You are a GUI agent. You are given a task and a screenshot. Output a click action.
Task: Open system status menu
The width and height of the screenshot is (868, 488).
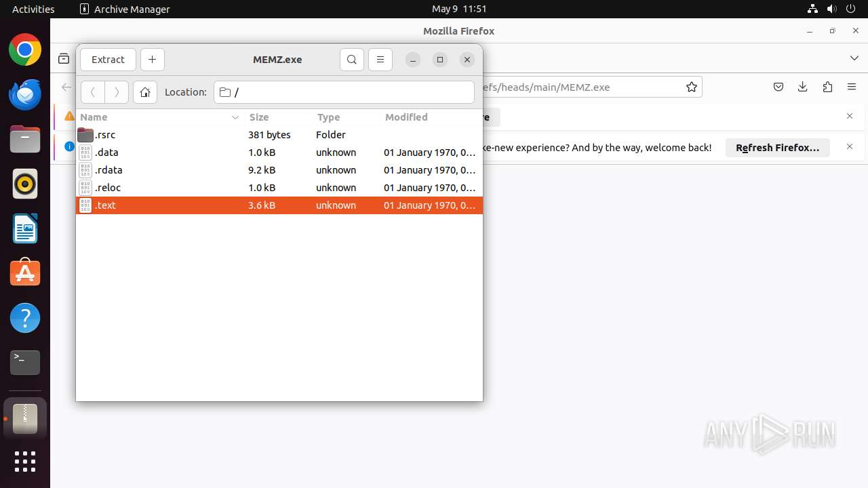point(833,9)
